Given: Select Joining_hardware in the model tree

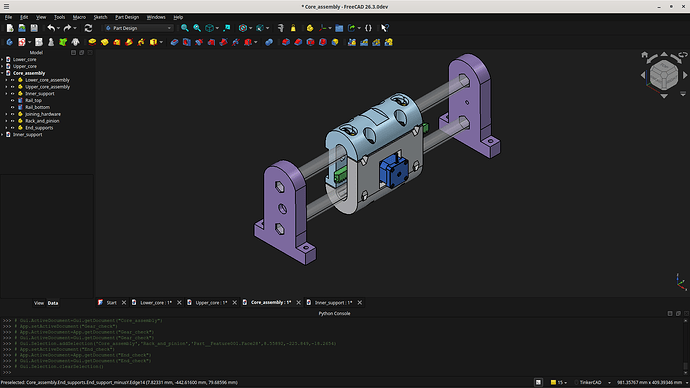Looking at the screenshot, I should 43,114.
